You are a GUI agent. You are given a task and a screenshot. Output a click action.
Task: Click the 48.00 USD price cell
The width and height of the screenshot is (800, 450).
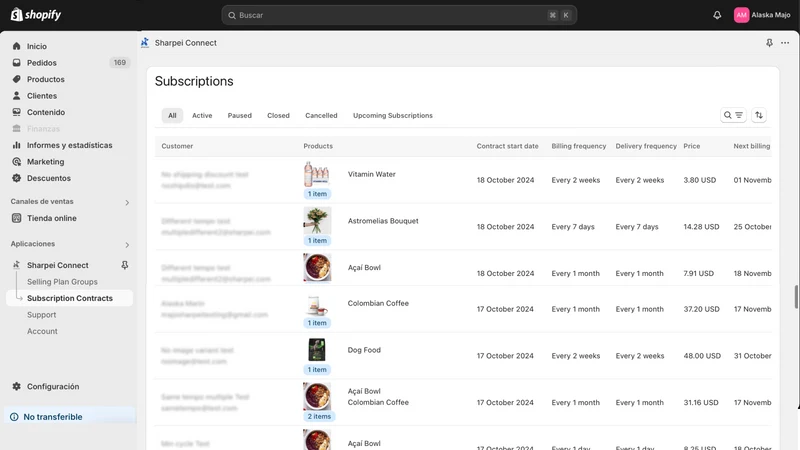[x=702, y=356]
